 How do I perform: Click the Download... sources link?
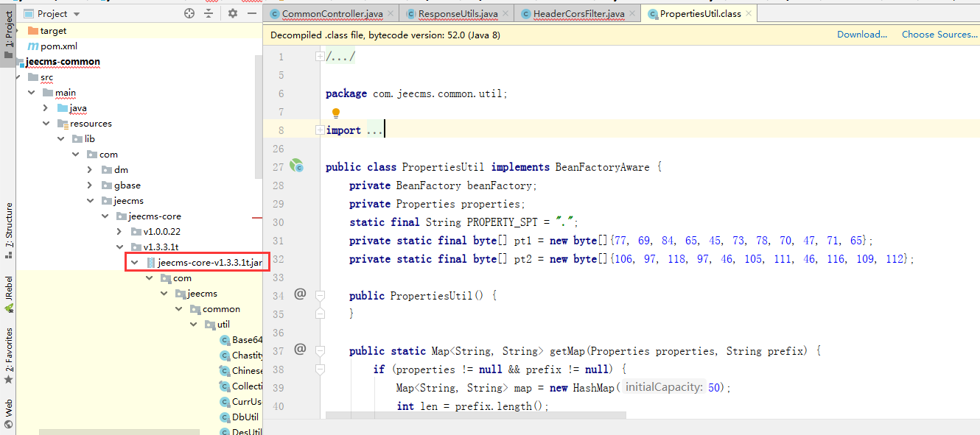pyautogui.click(x=861, y=35)
